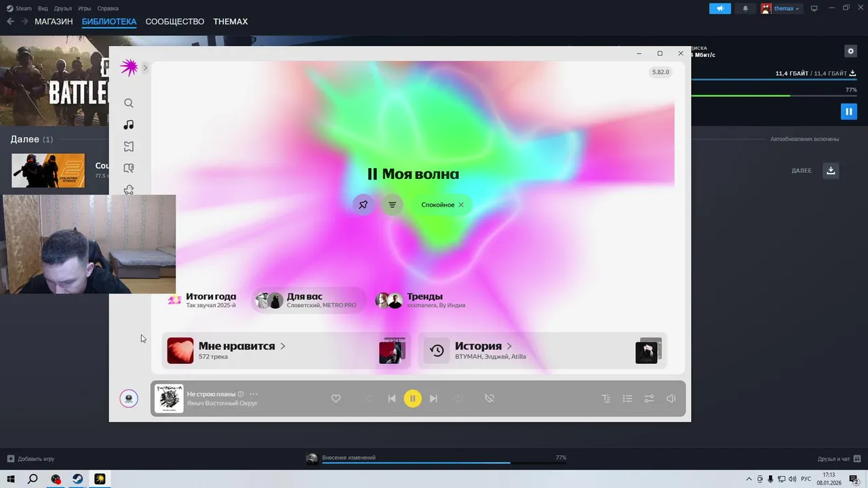
Task: Click the rocket icon under My Wave
Action: (363, 205)
